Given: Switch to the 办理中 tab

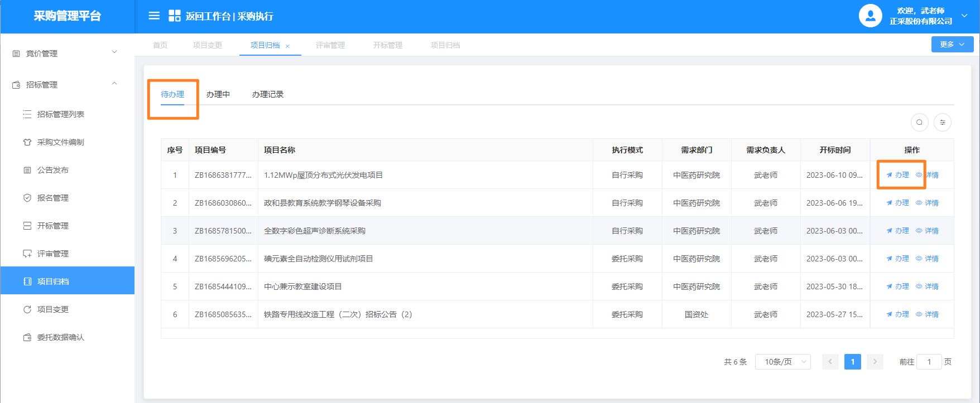Looking at the screenshot, I should point(218,94).
